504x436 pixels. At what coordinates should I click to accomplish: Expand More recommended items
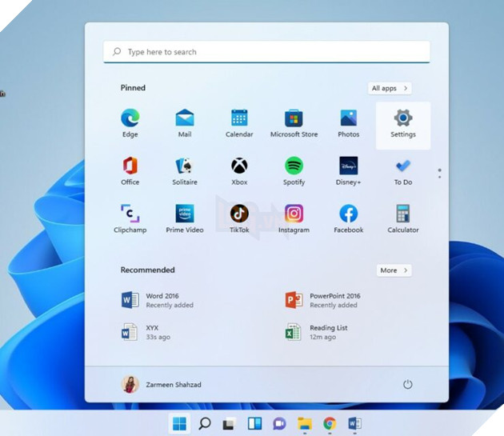coord(394,270)
